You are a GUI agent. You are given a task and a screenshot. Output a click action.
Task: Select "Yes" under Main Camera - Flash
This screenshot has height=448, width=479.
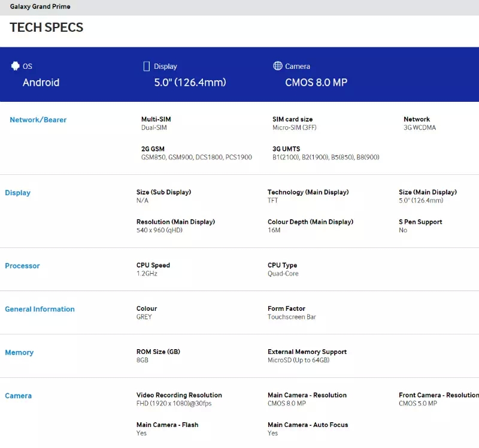click(141, 433)
